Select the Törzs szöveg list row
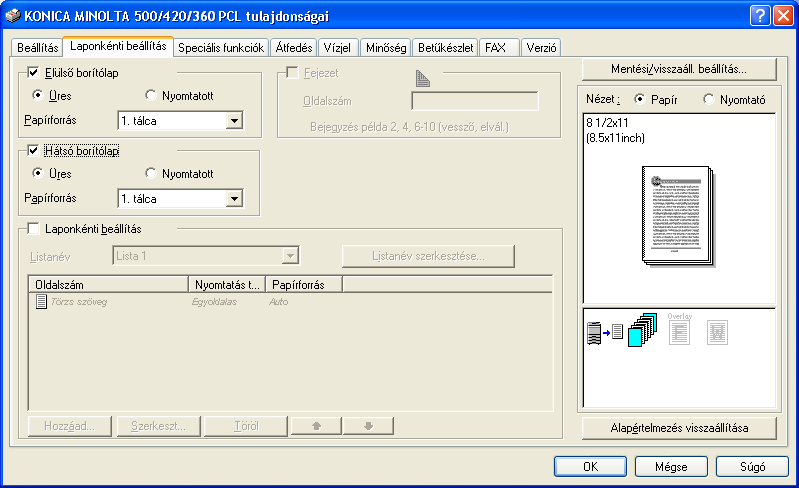Viewport: 799px width, 488px height. pos(290,302)
